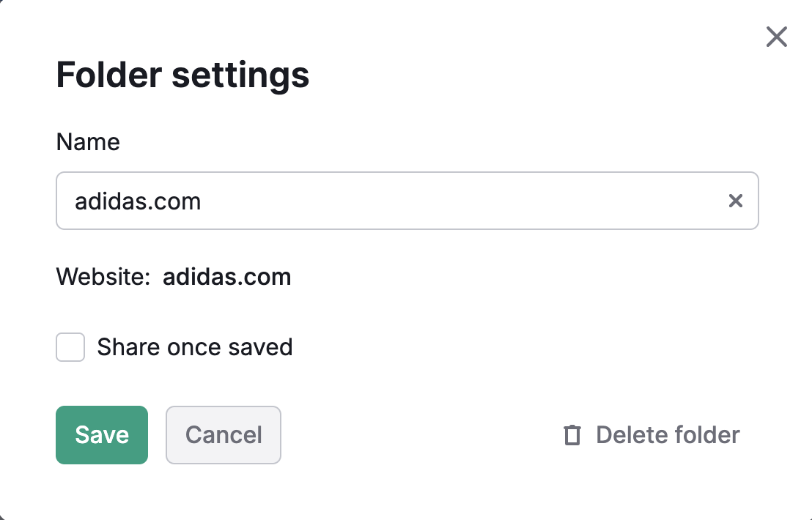Click the 'Folder settings' heading
Screen dimensions: 812x520
[x=182, y=75]
